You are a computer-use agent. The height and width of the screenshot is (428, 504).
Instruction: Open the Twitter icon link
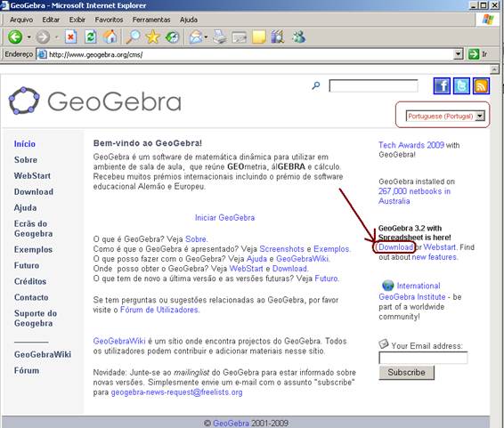461,86
